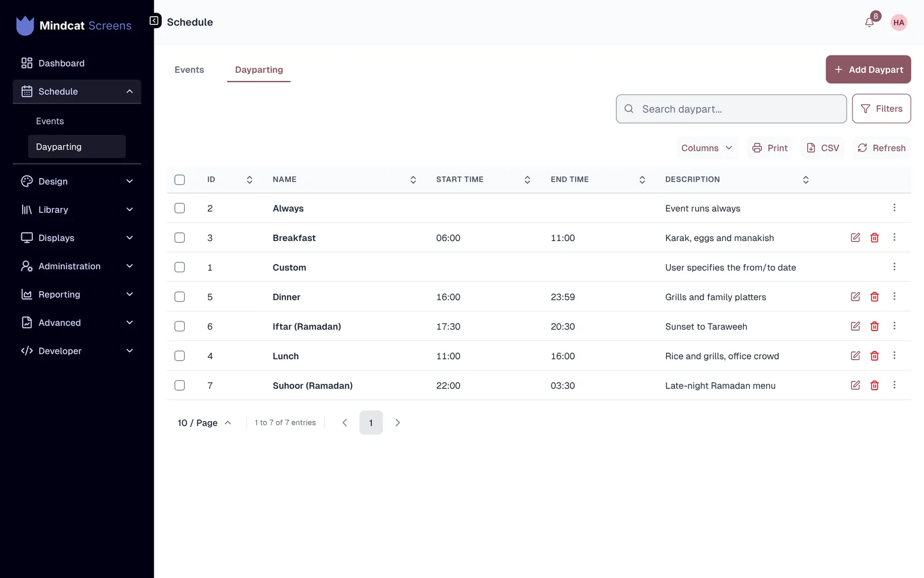Screen dimensions: 924x578
Task: Edit the Lunch daypart
Action: point(855,355)
